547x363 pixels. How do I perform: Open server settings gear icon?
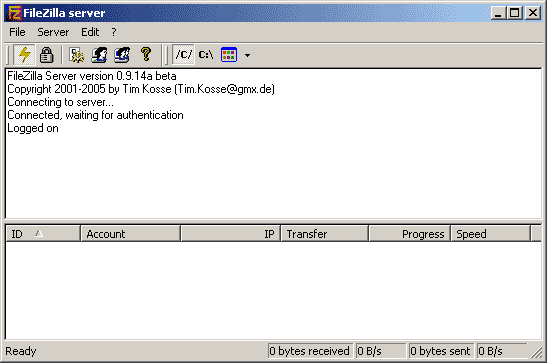76,55
